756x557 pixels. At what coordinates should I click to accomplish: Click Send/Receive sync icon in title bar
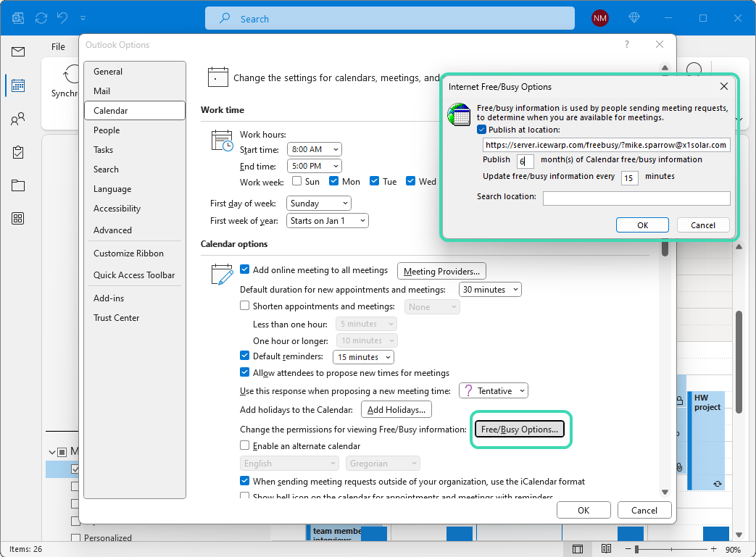point(41,18)
